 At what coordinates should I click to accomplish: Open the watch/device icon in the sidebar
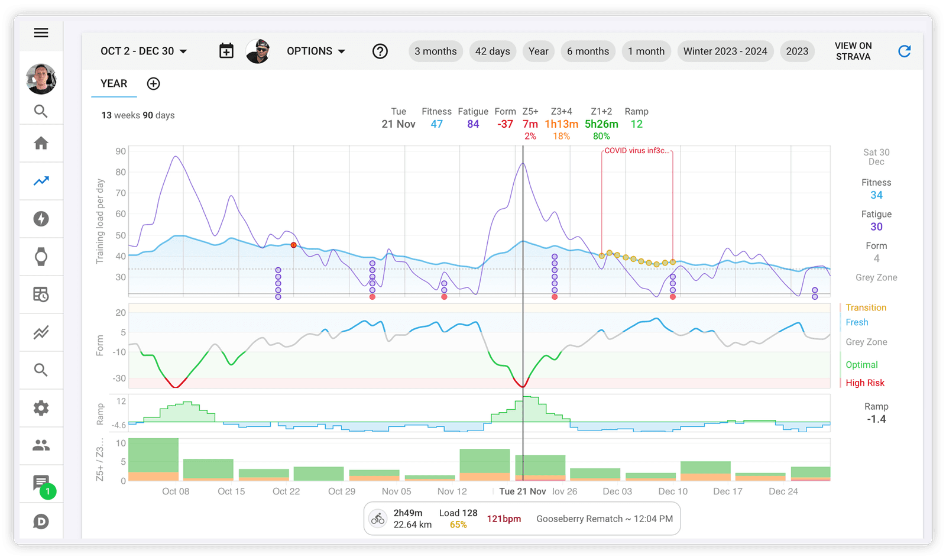point(41,257)
